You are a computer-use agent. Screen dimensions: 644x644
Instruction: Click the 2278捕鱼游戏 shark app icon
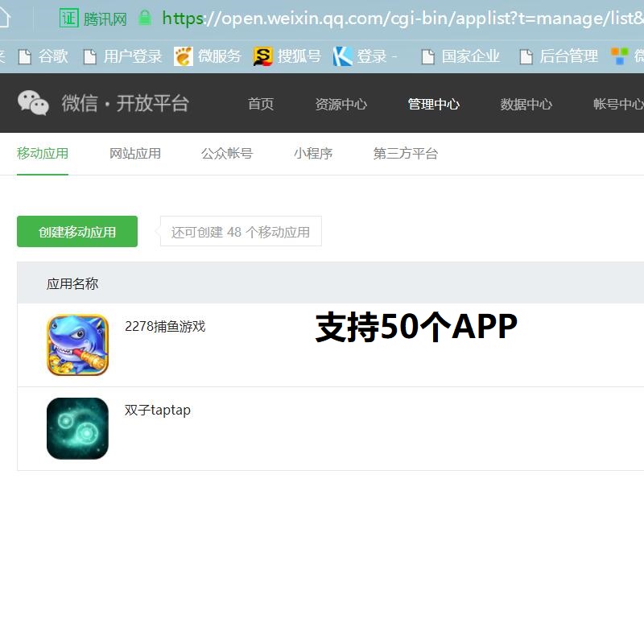(x=77, y=345)
